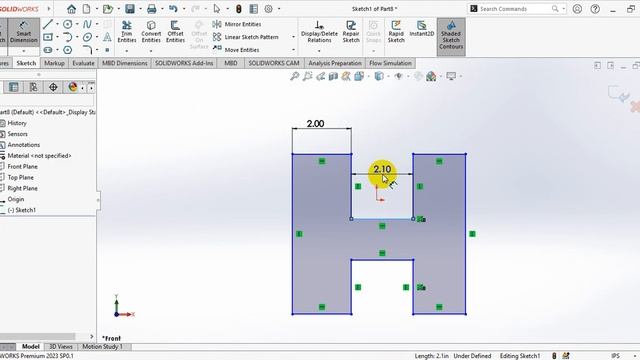Select the Ellipse sketch tool
This screenshot has width=640, height=360.
click(87, 37)
